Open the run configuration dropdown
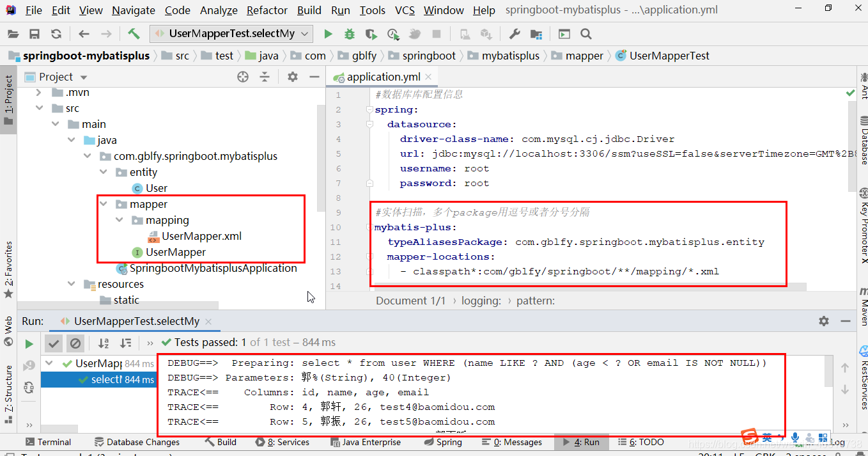The image size is (868, 456). coord(231,34)
